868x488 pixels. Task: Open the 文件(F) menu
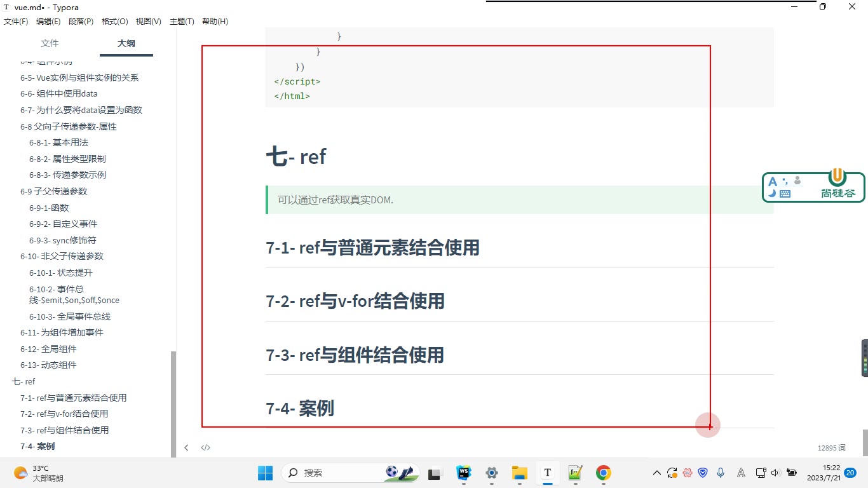[16, 22]
